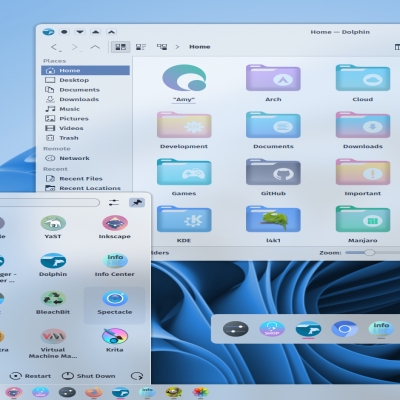Launch Inkscape from the app menu
Image resolution: width=400 pixels, height=400 pixels.
tap(115, 223)
